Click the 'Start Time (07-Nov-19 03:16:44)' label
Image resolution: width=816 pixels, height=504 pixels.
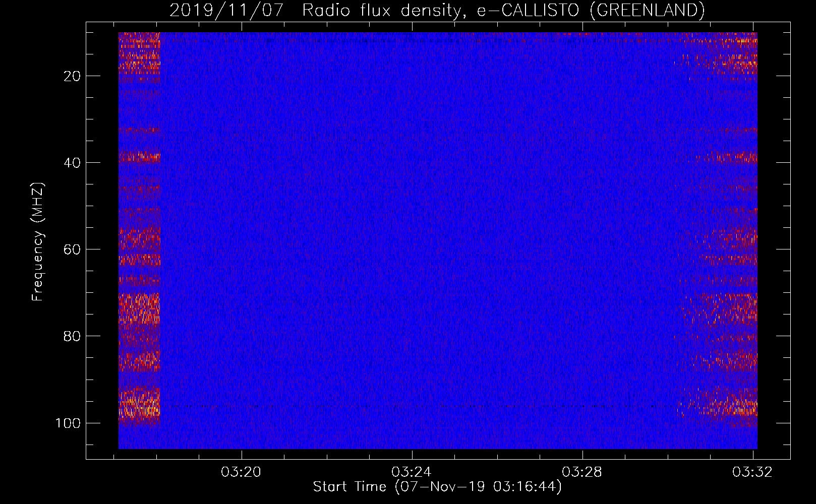[437, 487]
